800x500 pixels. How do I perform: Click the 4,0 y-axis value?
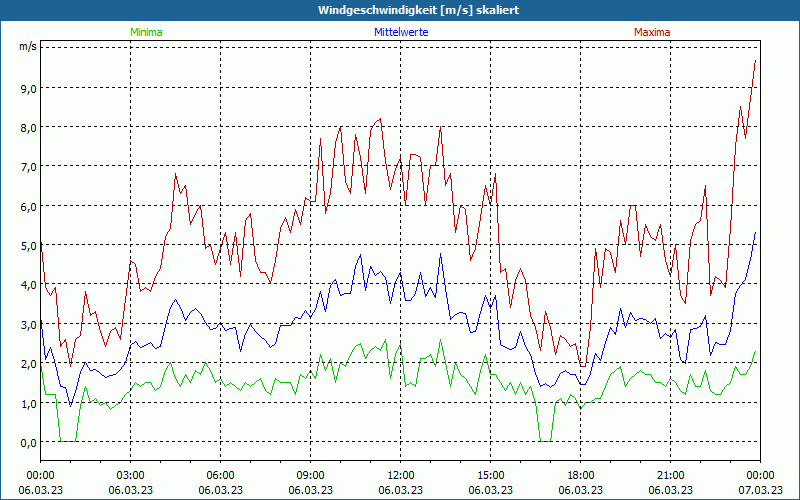29,285
